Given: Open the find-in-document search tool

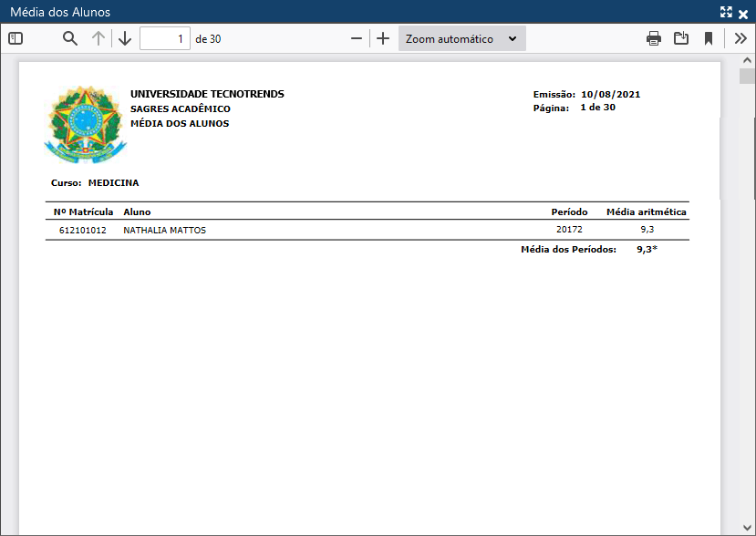Looking at the screenshot, I should (70, 38).
